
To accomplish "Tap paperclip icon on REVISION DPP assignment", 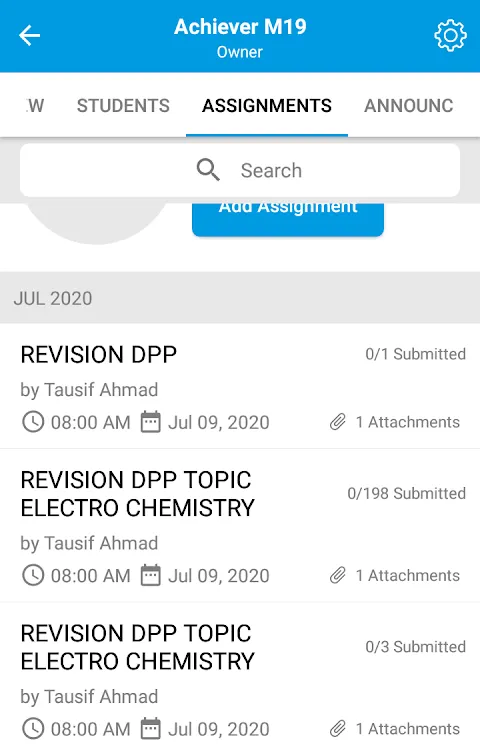I will [x=338, y=422].
